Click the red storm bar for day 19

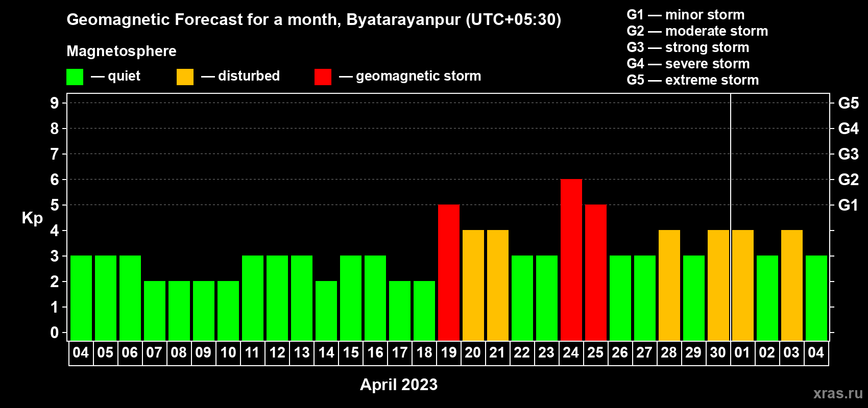tap(448, 272)
